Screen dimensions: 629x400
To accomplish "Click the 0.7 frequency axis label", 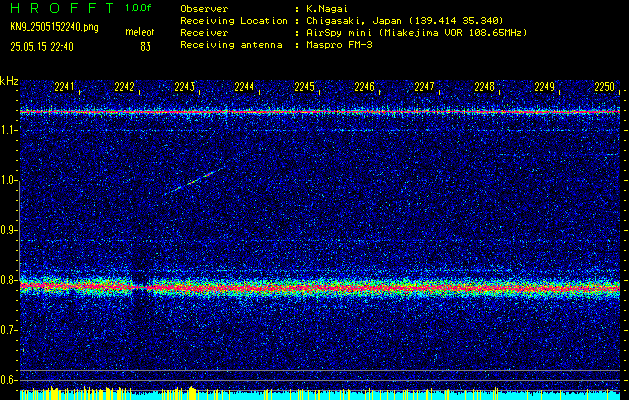I will tap(7, 330).
